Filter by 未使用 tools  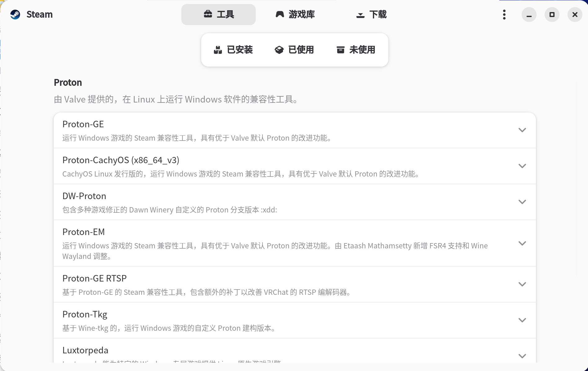pos(356,50)
